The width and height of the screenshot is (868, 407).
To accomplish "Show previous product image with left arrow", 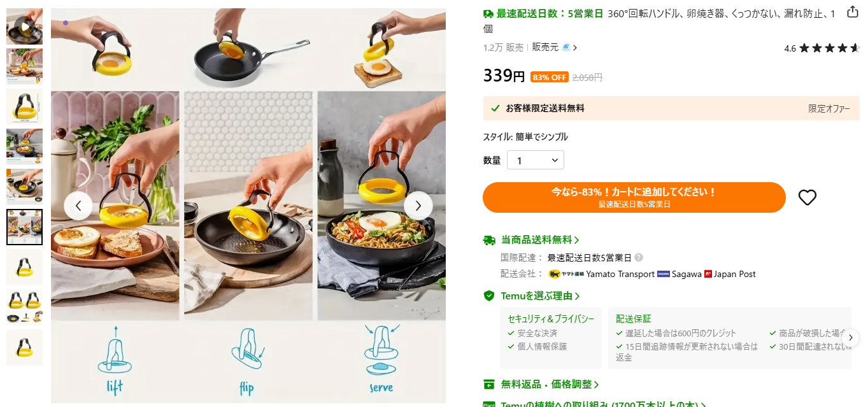I will click(x=78, y=206).
